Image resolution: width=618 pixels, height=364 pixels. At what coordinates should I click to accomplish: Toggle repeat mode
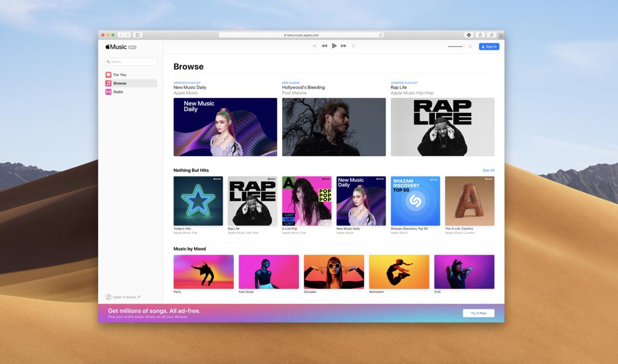(353, 46)
